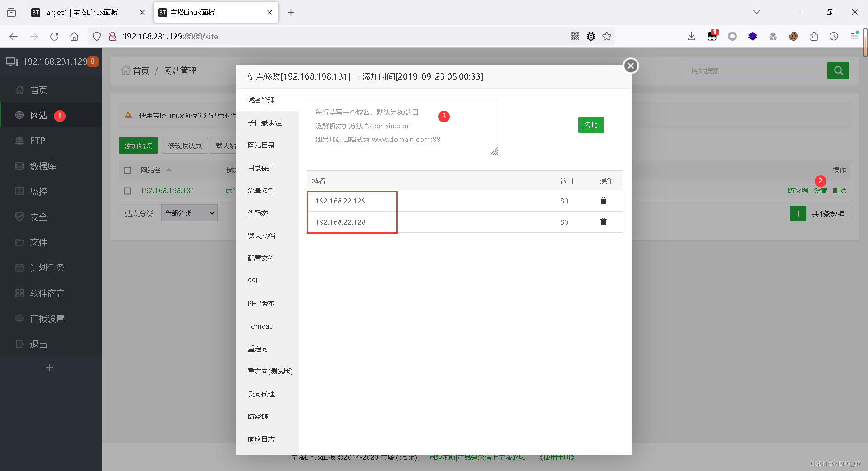Delete domain 192.168.22.128 with trash icon
Image resolution: width=868 pixels, height=471 pixels.
(x=604, y=221)
